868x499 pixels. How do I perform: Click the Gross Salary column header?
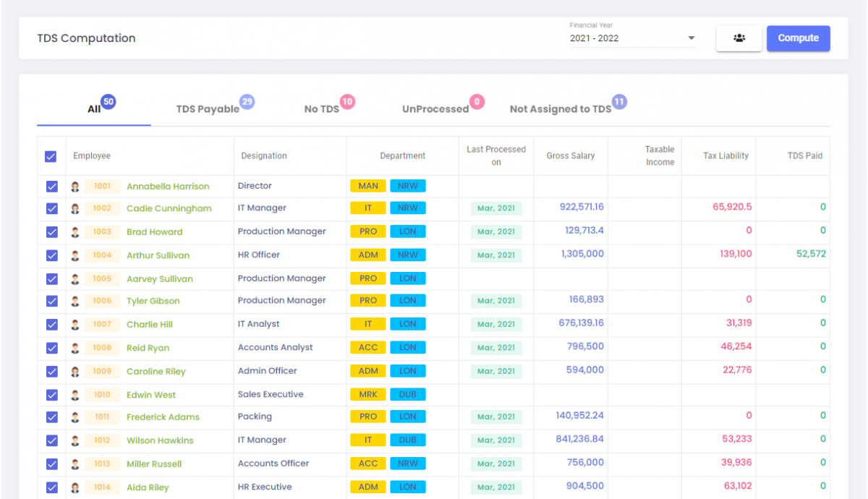coord(570,155)
